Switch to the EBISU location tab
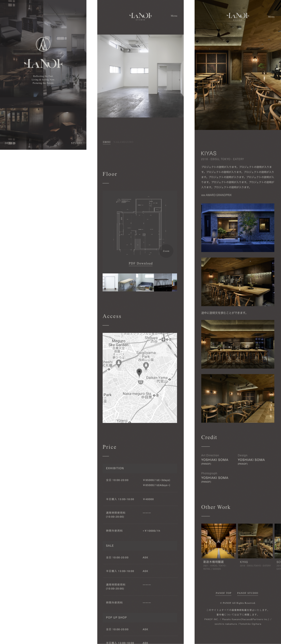 pyautogui.click(x=107, y=142)
